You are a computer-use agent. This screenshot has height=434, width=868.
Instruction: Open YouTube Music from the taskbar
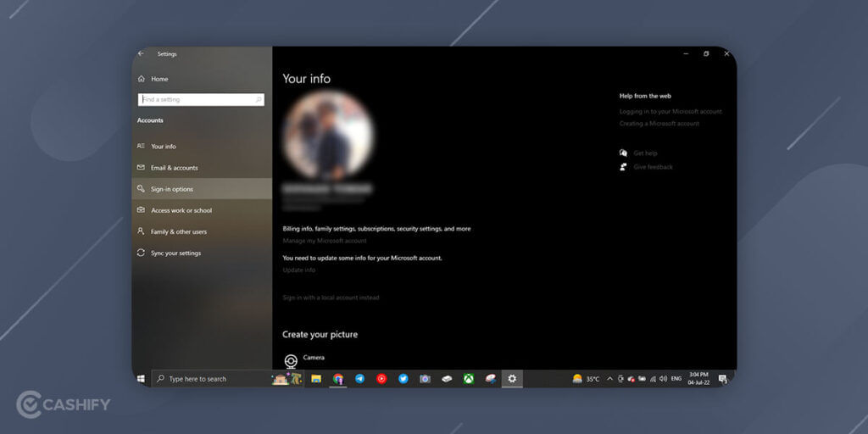click(x=381, y=379)
